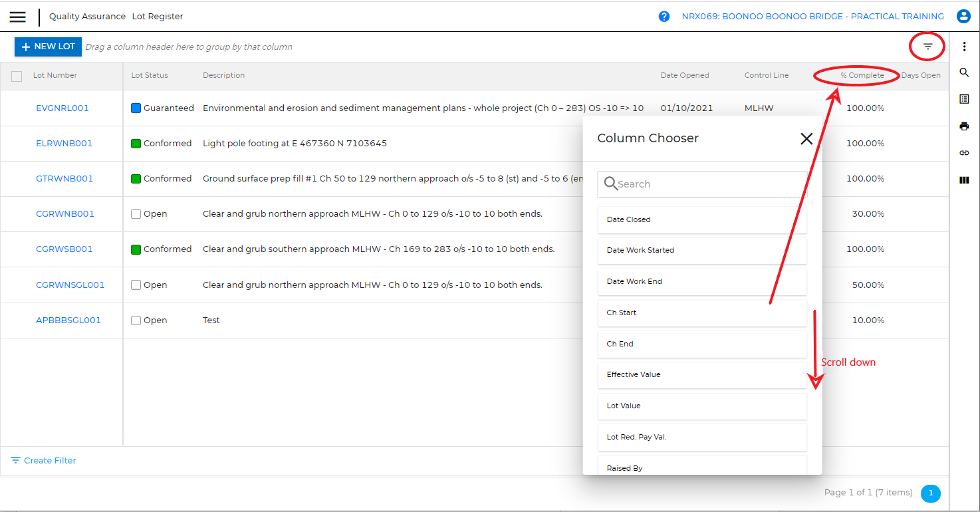Open the column chooser icon in sidebar
980x512 pixels.
[x=964, y=180]
